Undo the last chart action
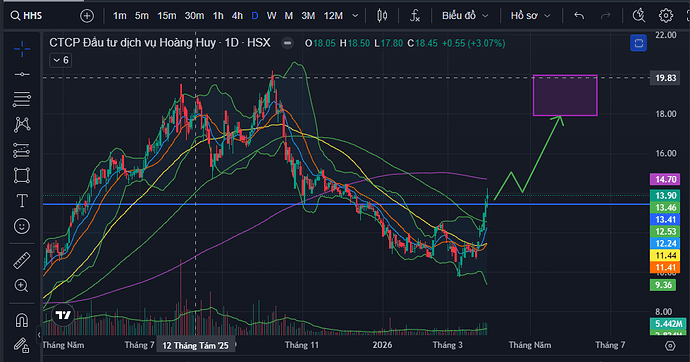 [579, 16]
